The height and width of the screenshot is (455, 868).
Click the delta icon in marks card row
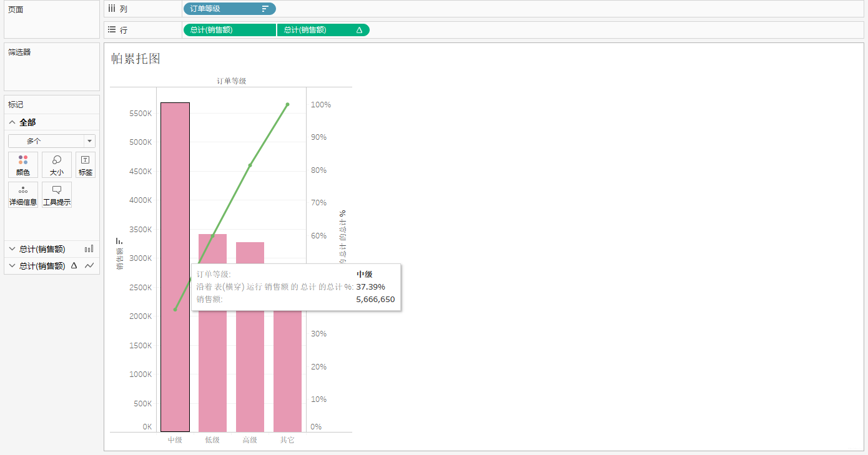(x=74, y=266)
